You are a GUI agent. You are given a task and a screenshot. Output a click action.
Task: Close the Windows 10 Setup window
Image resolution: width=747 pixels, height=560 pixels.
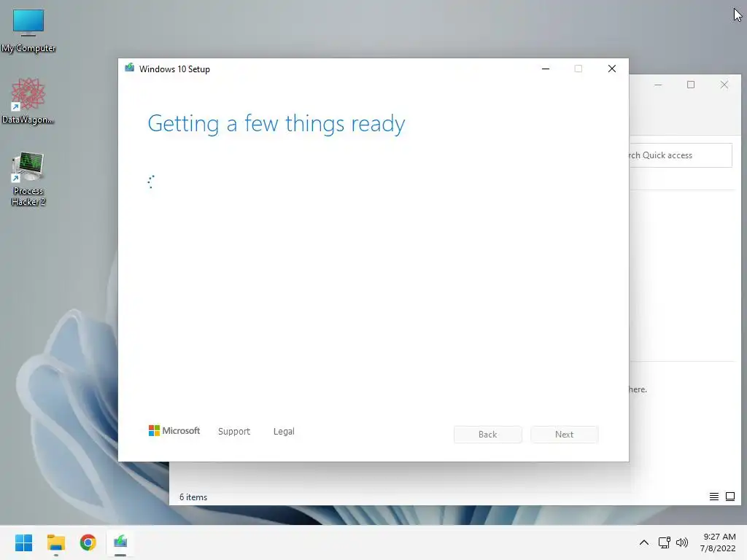[x=612, y=69]
